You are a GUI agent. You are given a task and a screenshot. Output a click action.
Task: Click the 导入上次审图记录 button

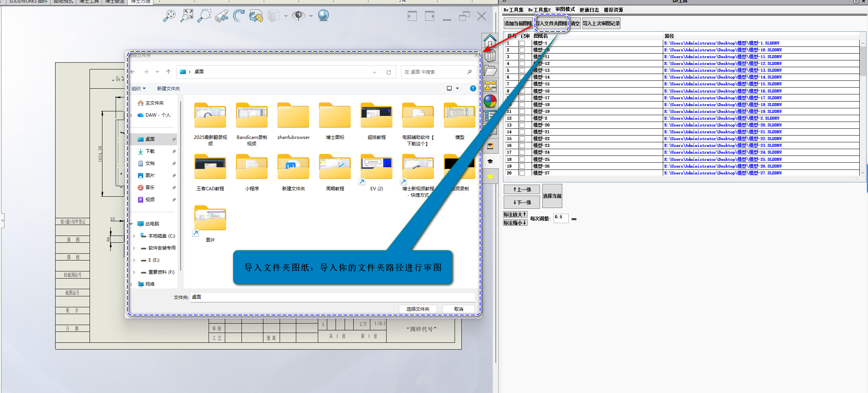(601, 23)
